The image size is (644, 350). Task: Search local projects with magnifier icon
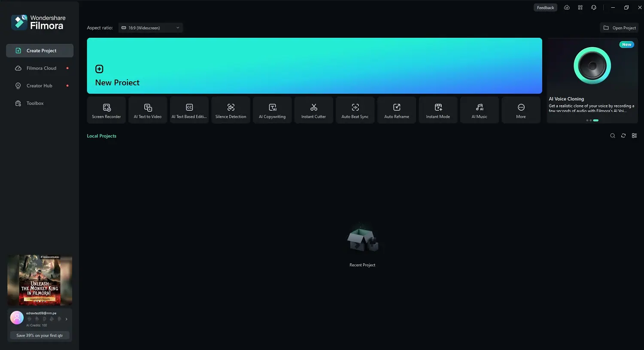(x=613, y=136)
